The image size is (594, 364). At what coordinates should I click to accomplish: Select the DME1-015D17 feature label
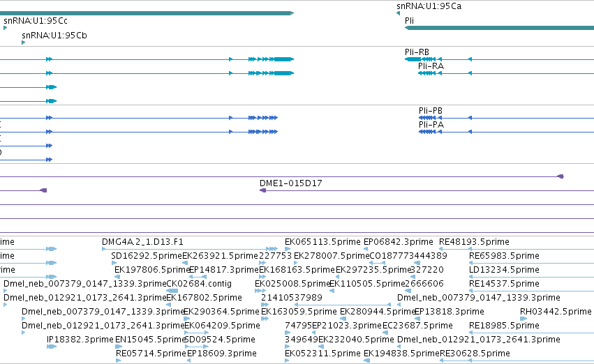(x=290, y=183)
